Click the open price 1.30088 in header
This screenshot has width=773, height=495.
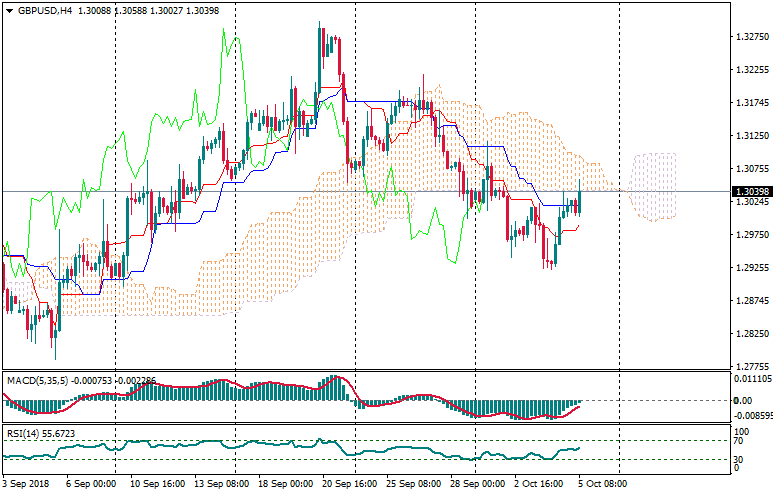point(94,11)
